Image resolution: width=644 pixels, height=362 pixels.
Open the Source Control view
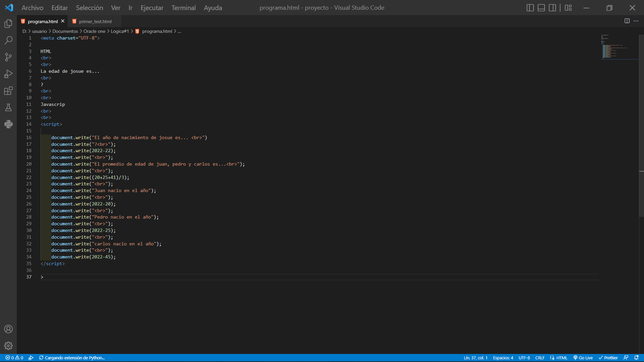click(8, 57)
